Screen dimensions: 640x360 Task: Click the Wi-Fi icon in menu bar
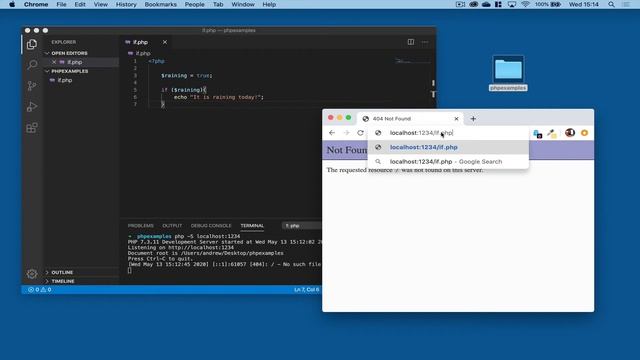click(x=525, y=4)
